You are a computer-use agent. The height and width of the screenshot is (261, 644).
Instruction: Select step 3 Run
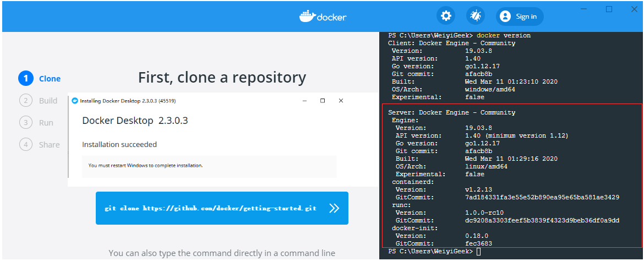(36, 122)
